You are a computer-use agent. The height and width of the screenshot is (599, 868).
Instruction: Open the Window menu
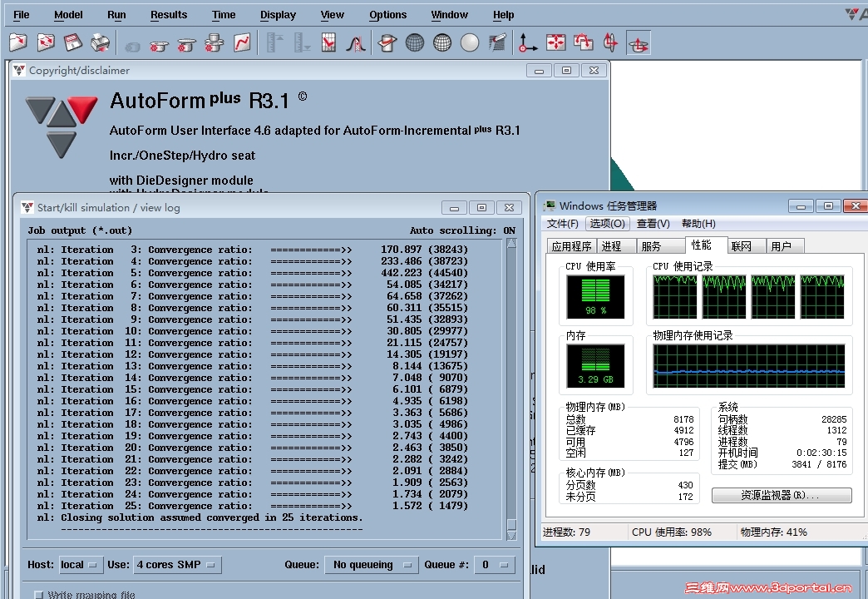(450, 15)
